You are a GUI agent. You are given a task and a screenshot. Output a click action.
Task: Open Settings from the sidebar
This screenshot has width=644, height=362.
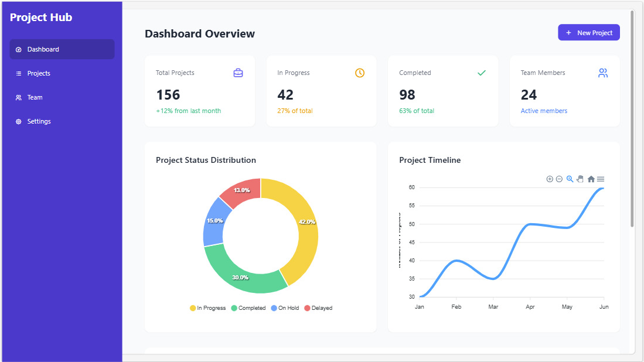tap(39, 121)
